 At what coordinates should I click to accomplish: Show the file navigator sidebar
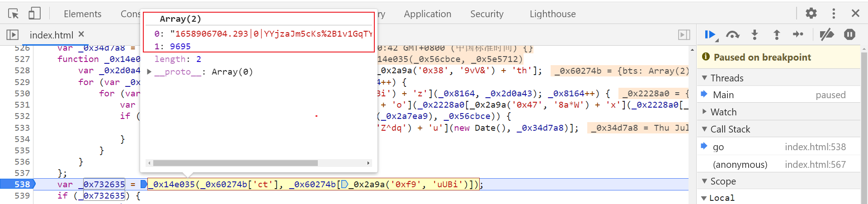[13, 35]
